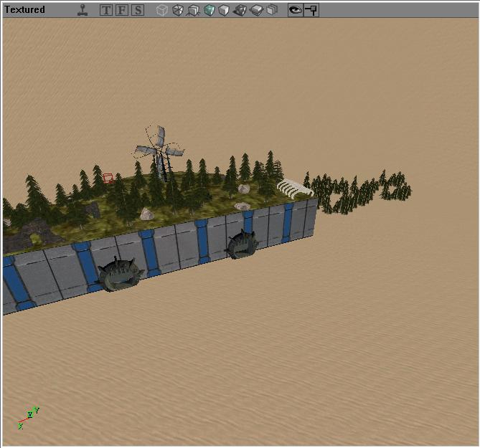Click the last cube icon before eye
Screen dimensions: 480x448
click(x=272, y=10)
